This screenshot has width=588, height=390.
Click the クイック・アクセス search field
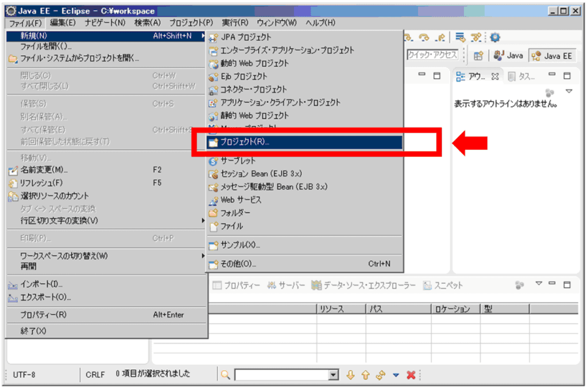point(432,55)
